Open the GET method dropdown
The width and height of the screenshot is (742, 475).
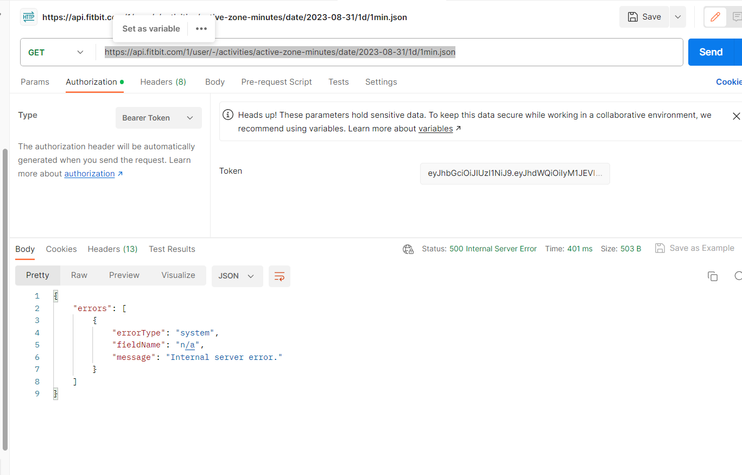click(56, 53)
